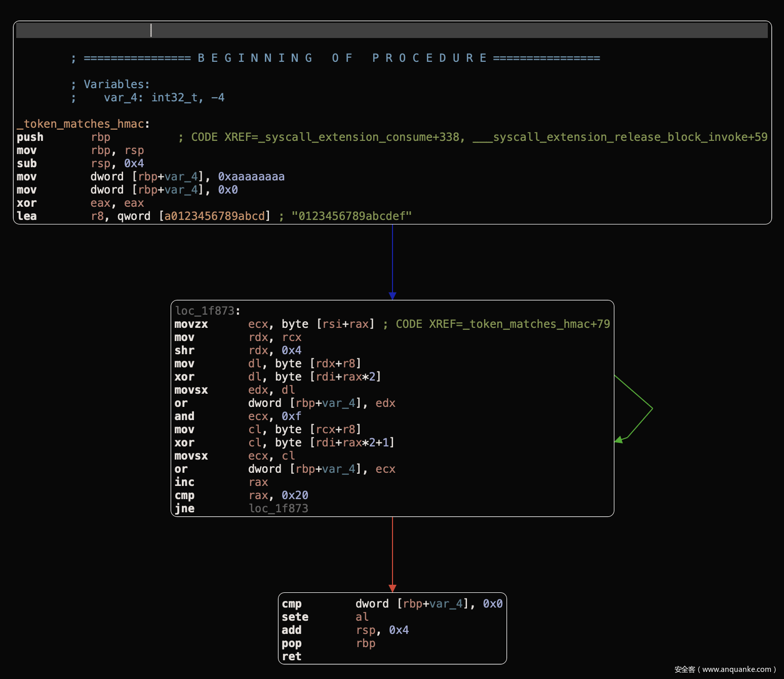Select the 0x20 constant in cmp rax

pos(295,496)
